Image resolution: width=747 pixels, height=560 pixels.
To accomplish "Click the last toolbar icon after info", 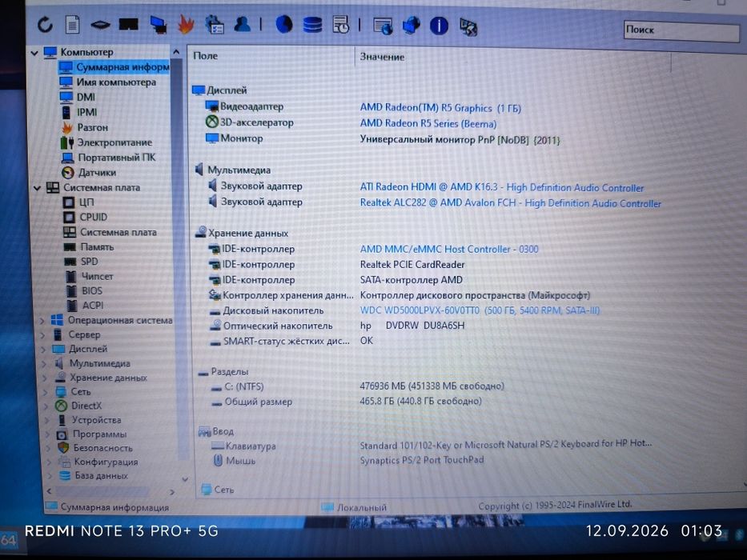I will tap(468, 26).
